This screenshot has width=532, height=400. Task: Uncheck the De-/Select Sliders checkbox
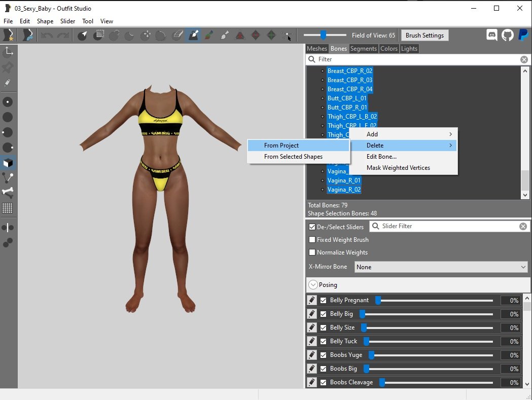312,227
